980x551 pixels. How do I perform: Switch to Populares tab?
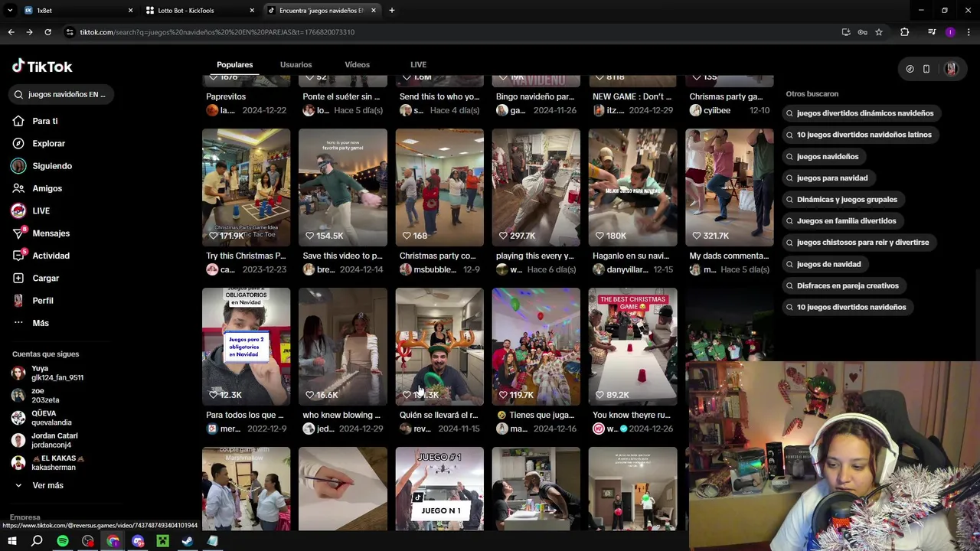point(234,65)
